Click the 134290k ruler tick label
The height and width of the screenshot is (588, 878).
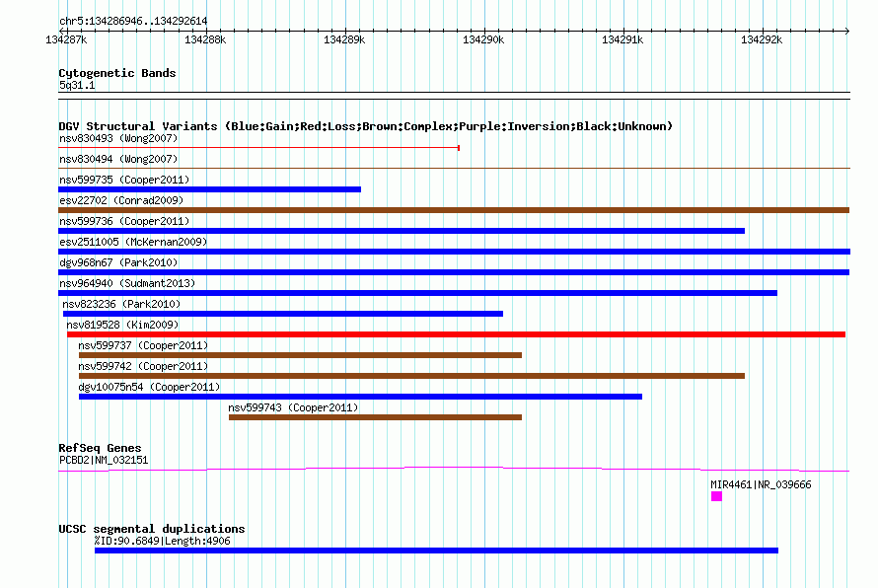coord(483,39)
